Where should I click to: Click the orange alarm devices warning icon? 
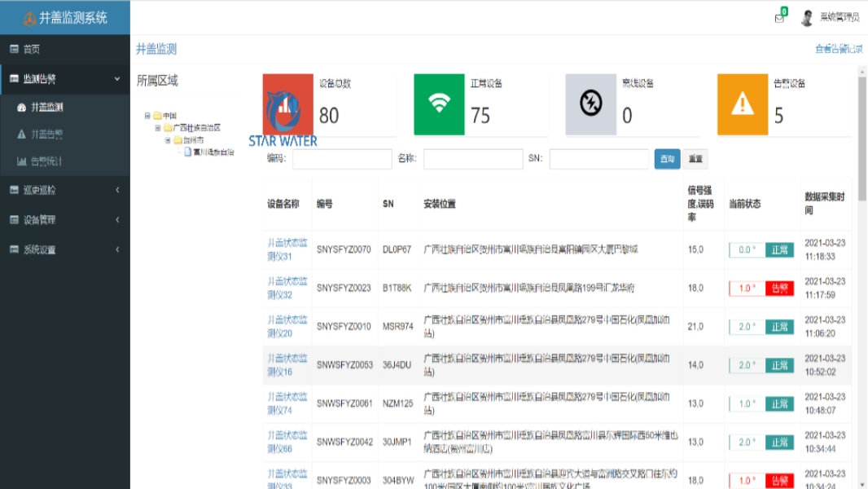click(742, 104)
